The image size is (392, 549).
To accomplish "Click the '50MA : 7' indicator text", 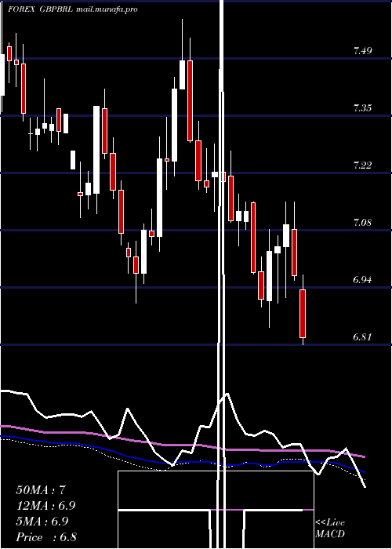I will click(x=41, y=490).
